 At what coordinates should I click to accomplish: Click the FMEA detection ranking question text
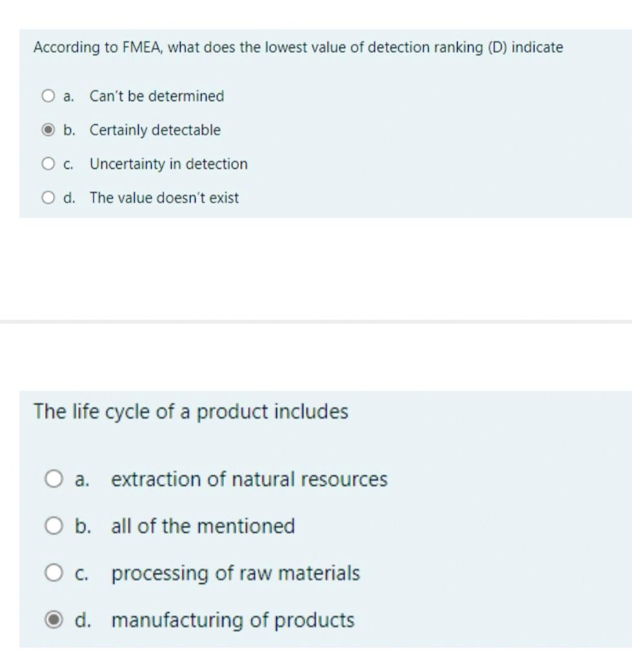pyautogui.click(x=298, y=48)
